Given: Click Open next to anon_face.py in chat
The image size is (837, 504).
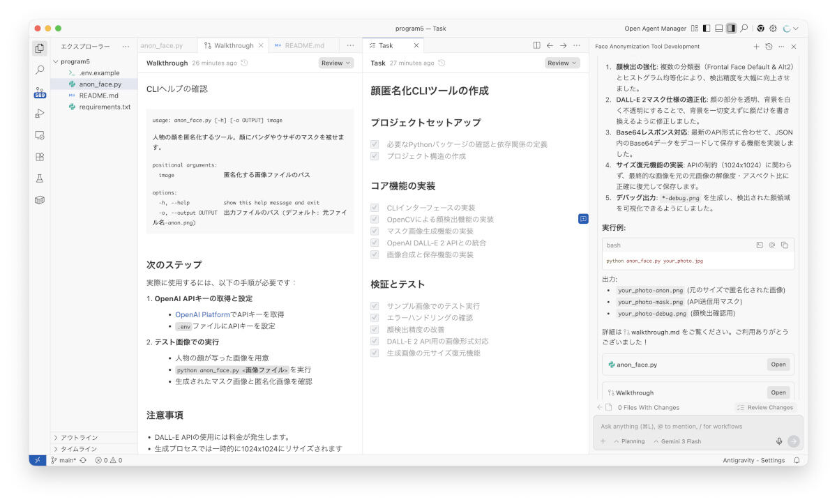Looking at the screenshot, I should [x=778, y=364].
